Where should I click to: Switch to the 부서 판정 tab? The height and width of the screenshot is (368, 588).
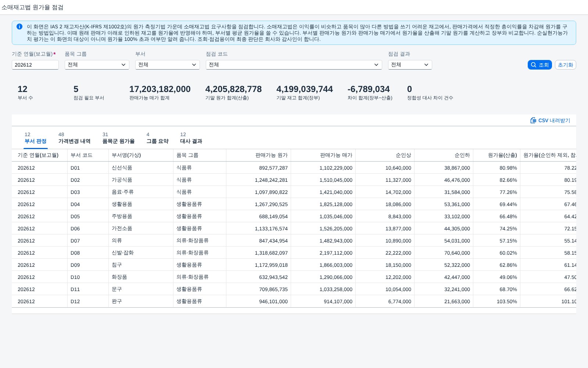[36, 138]
